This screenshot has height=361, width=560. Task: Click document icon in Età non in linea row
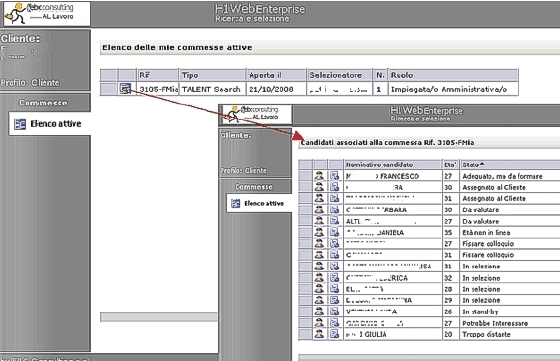coord(334,232)
